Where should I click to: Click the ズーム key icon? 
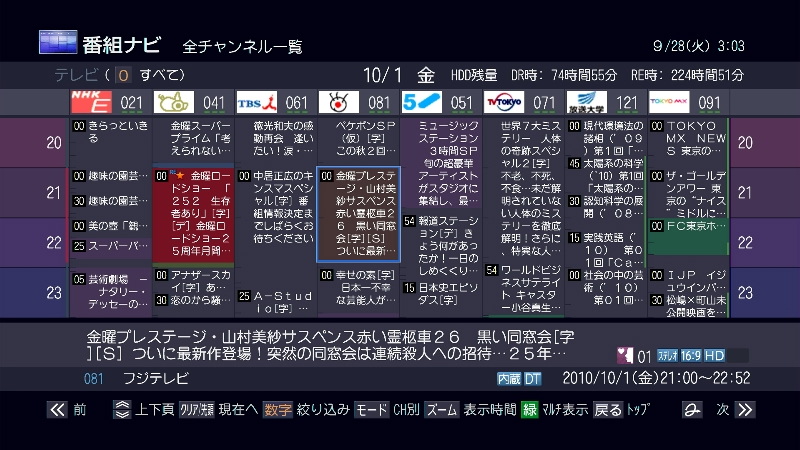pos(441,410)
